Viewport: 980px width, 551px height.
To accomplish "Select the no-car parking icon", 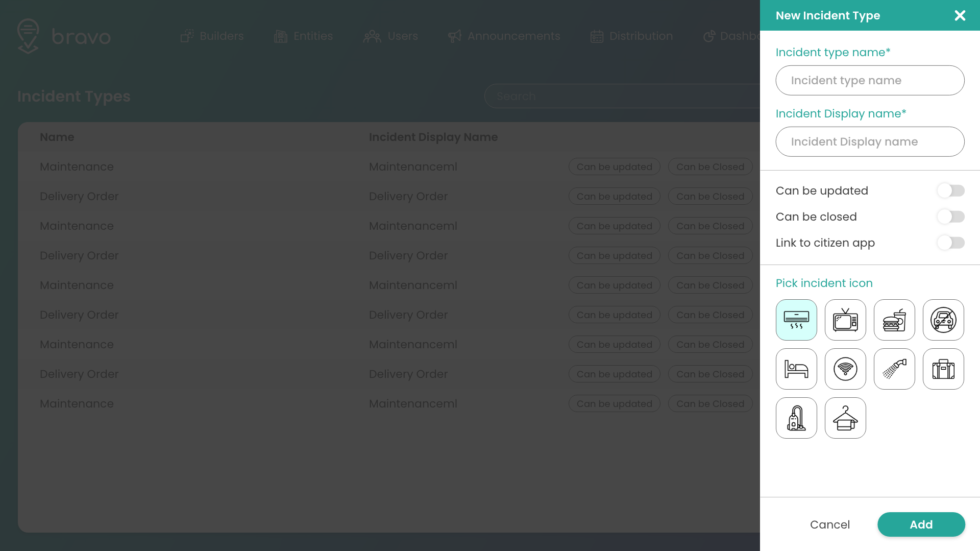I will (943, 320).
